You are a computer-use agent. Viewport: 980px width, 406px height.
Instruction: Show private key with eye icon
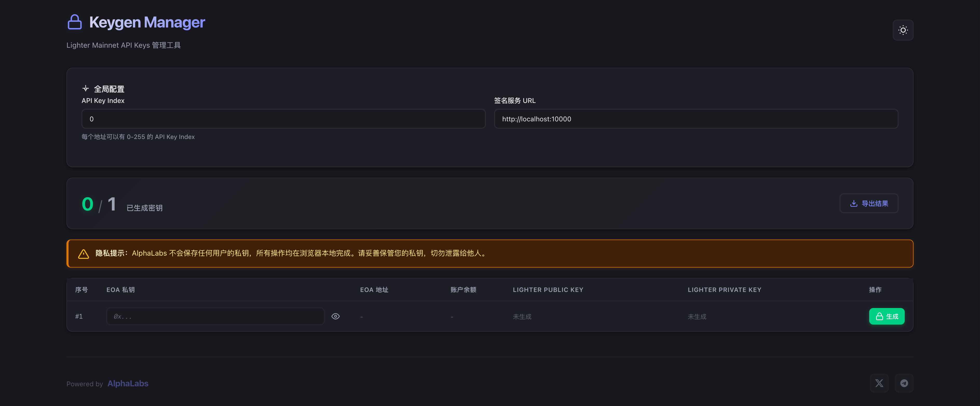(335, 316)
